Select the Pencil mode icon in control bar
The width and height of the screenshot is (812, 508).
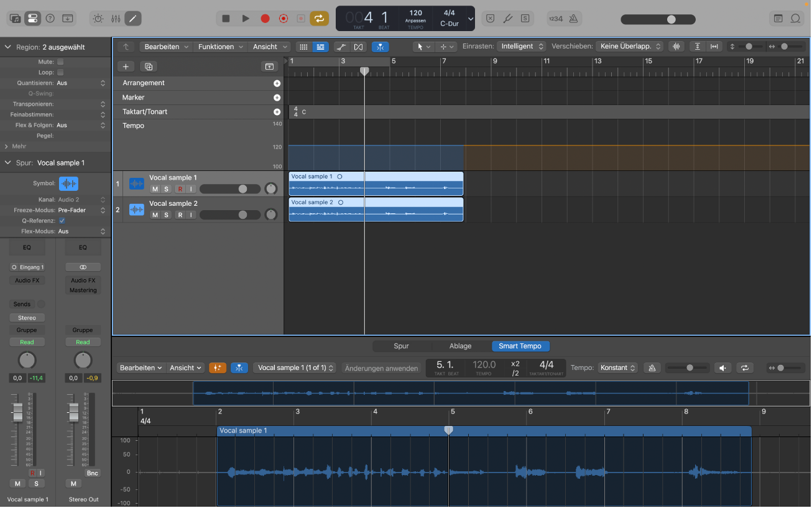[132, 18]
